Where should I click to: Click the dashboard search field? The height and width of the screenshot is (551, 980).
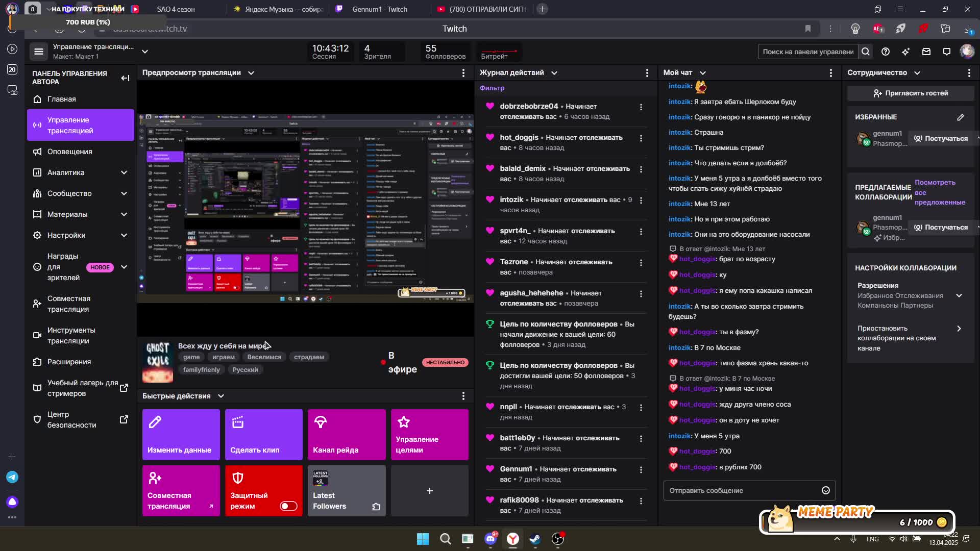click(808, 52)
